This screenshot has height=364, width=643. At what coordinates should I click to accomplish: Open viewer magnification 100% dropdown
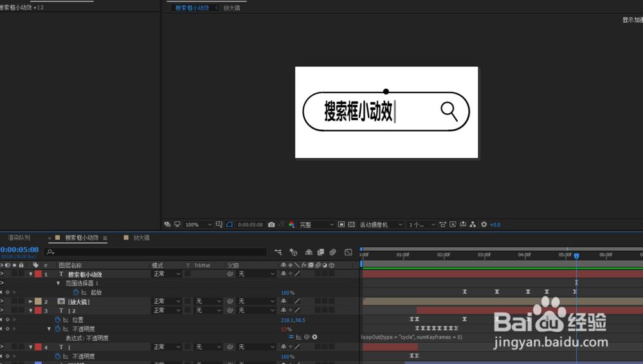[x=198, y=224]
